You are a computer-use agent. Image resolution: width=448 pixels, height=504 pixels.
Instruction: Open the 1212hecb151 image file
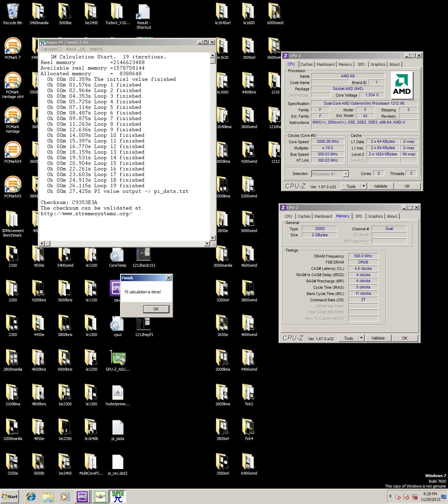click(144, 257)
